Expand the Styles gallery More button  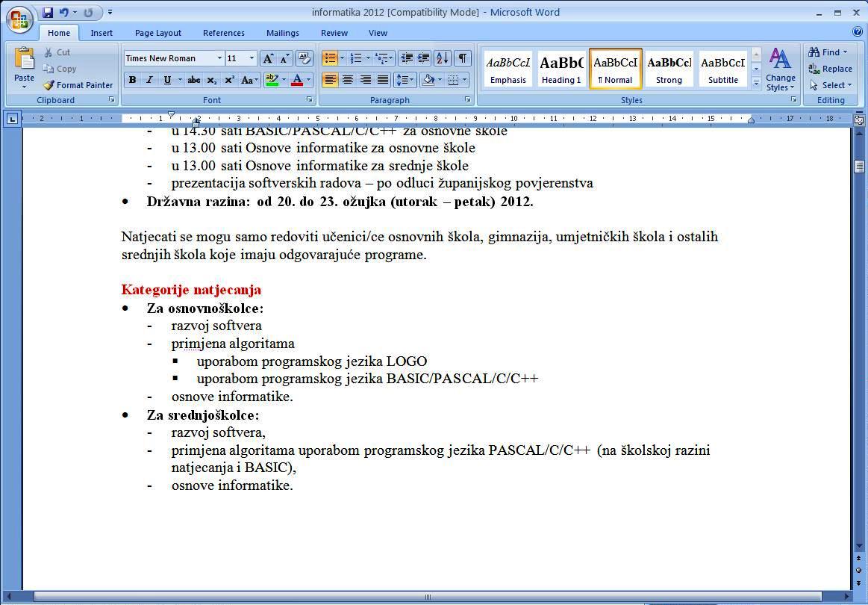[x=756, y=84]
